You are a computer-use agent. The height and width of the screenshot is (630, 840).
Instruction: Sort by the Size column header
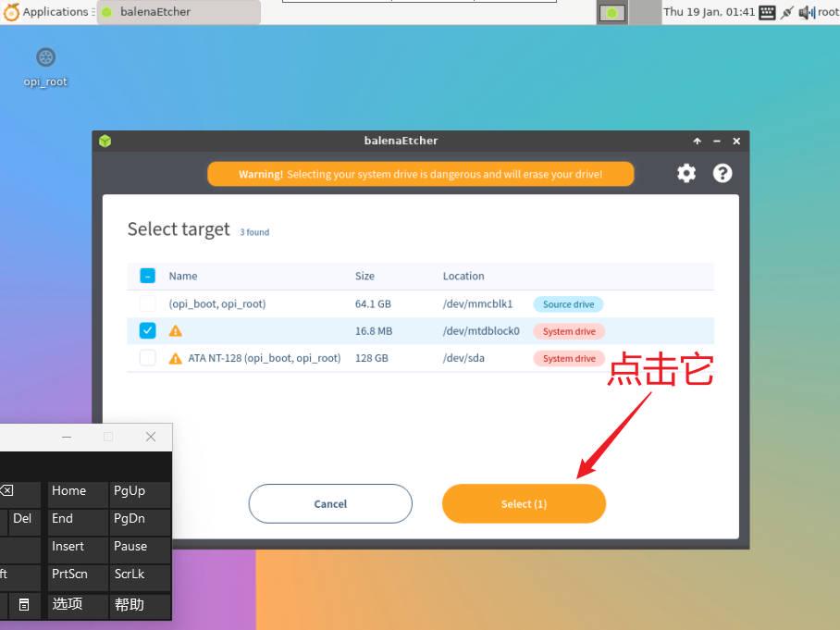coord(364,276)
